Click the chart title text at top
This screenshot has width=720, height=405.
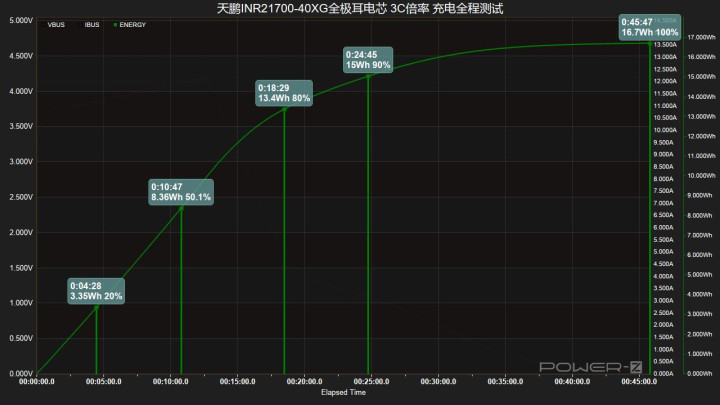360,8
